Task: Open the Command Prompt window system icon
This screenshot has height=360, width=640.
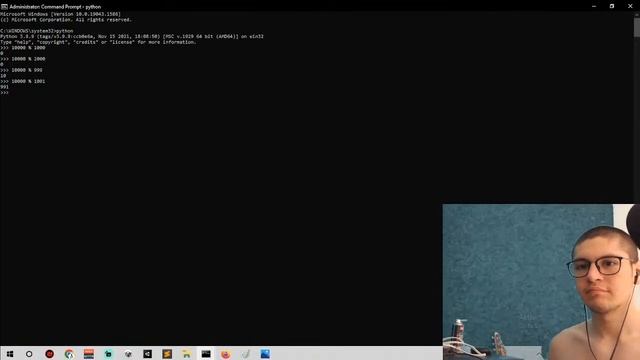Action: 4,7
